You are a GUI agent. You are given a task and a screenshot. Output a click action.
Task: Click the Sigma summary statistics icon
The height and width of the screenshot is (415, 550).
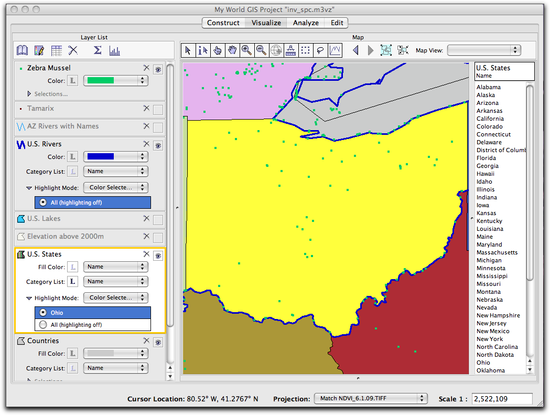98,51
